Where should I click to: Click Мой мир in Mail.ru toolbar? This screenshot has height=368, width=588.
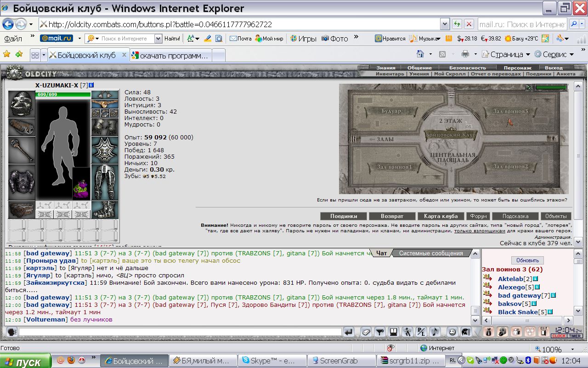point(269,39)
